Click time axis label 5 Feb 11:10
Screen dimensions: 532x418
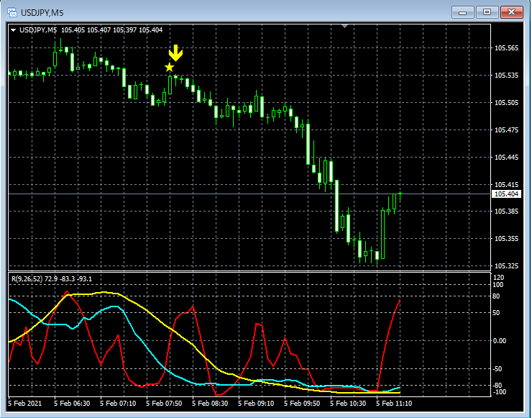coord(394,404)
